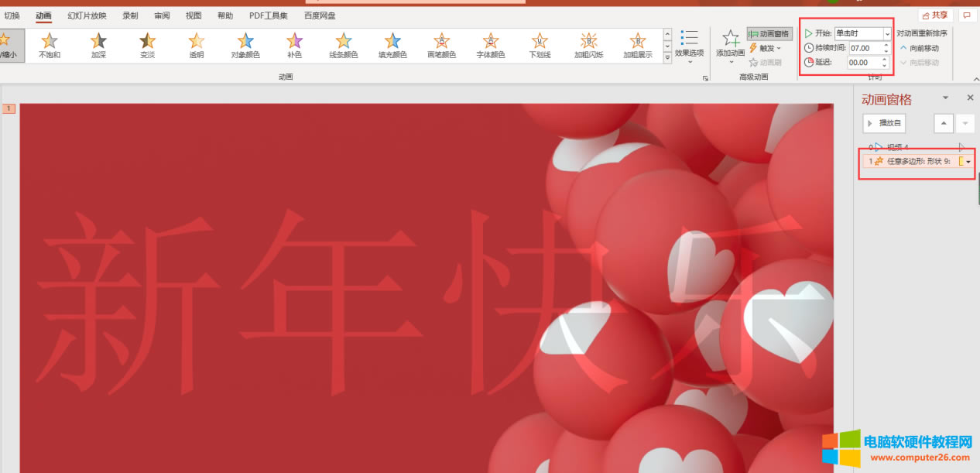This screenshot has width=980, height=473.
Task: Move animation down with pane arrow button
Action: pyautogui.click(x=964, y=123)
